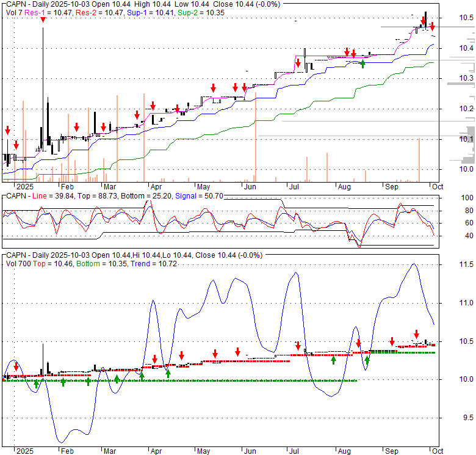Image resolution: width=476 pixels, height=455 pixels.
Task: Click the tall black January price spike candle
Action: (43, 86)
